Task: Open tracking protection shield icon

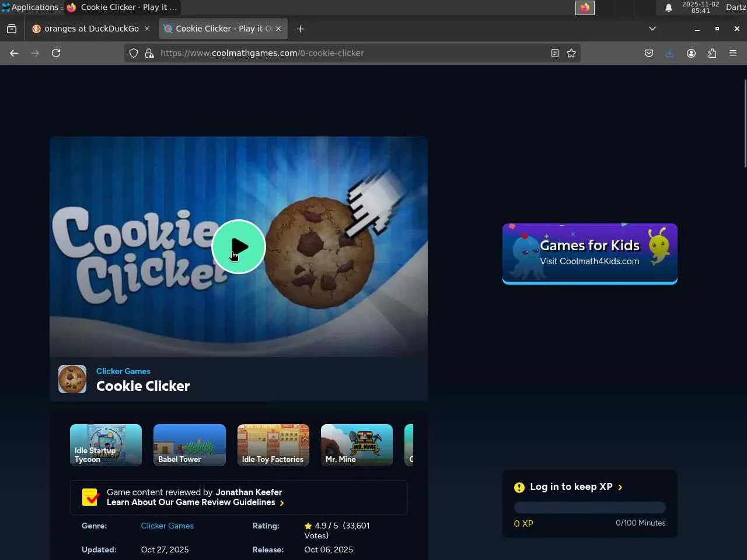Action: point(134,53)
